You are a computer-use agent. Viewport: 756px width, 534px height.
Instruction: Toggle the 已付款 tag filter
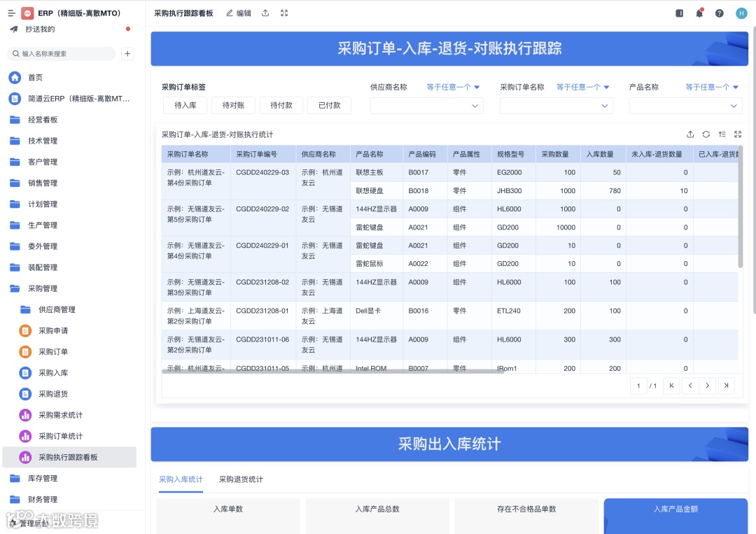329,105
